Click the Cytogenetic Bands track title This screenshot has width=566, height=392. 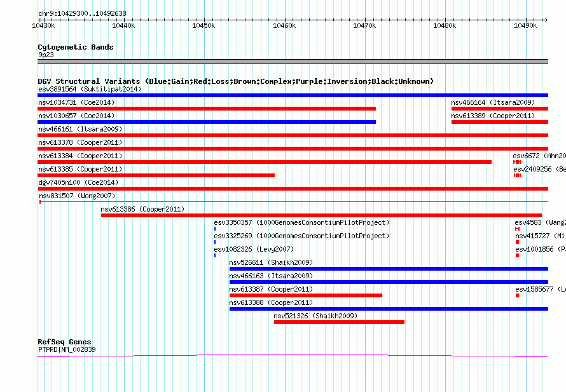tap(76, 47)
